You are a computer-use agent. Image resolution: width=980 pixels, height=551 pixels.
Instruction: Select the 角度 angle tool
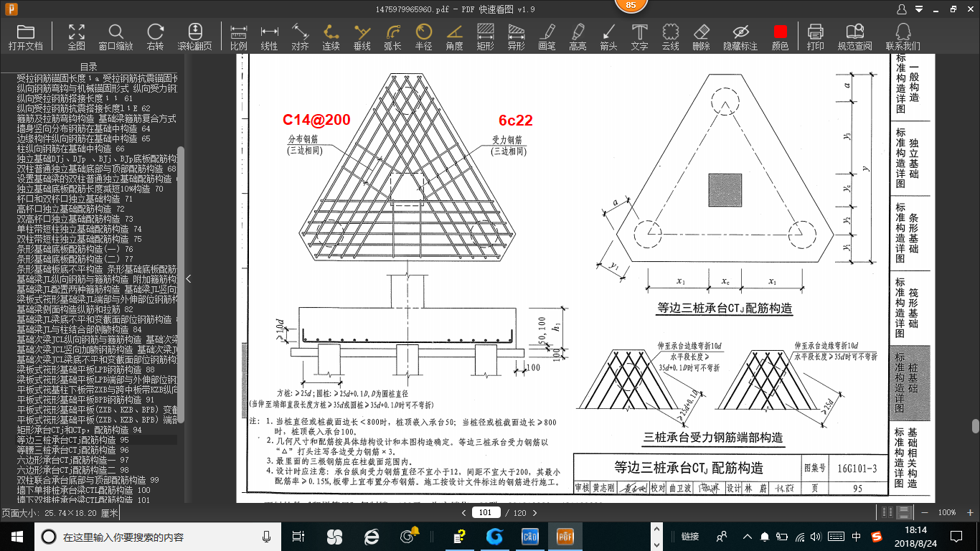click(454, 37)
